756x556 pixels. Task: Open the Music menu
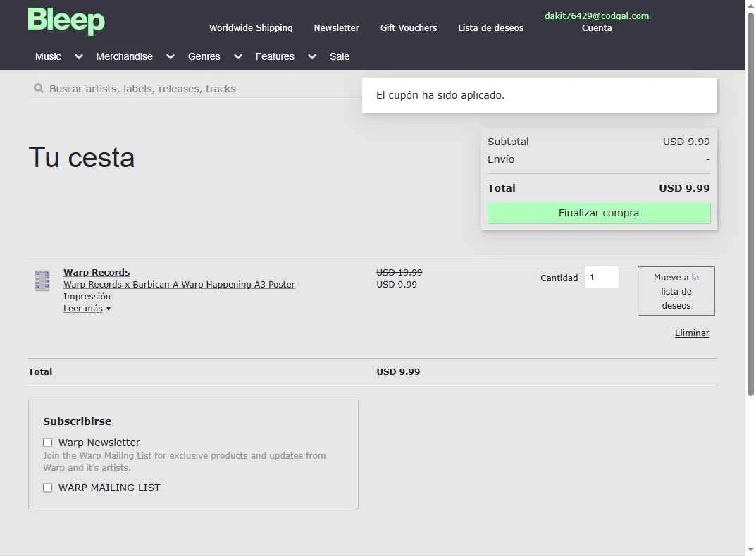pos(48,56)
